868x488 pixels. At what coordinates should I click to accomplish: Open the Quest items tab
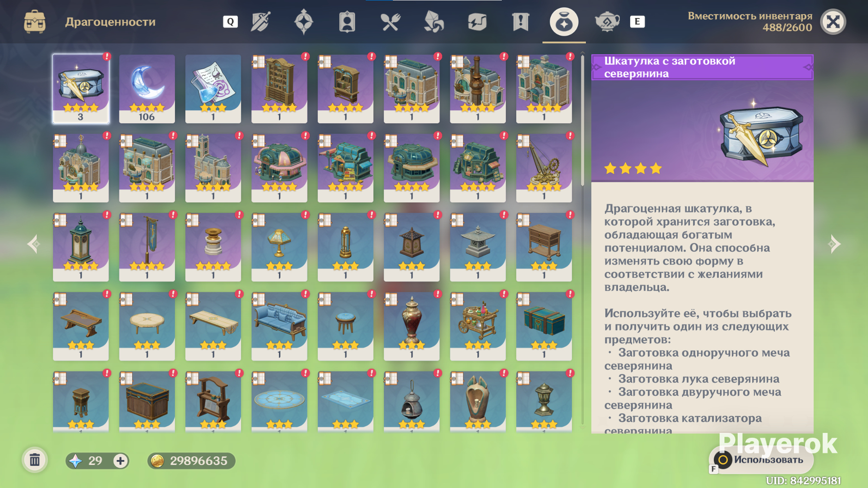[520, 22]
